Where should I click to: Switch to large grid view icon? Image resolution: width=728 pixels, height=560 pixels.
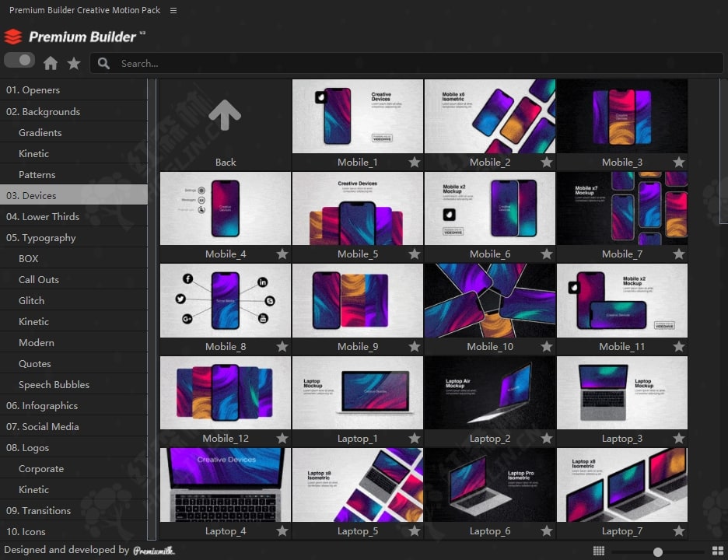pyautogui.click(x=718, y=551)
